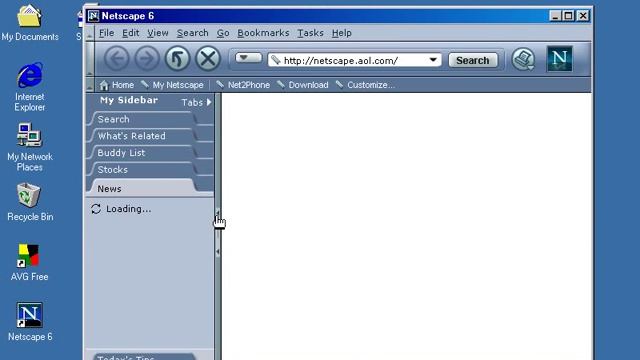Close the Netscape 6 window
Screen dimensions: 640x360
click(583, 16)
